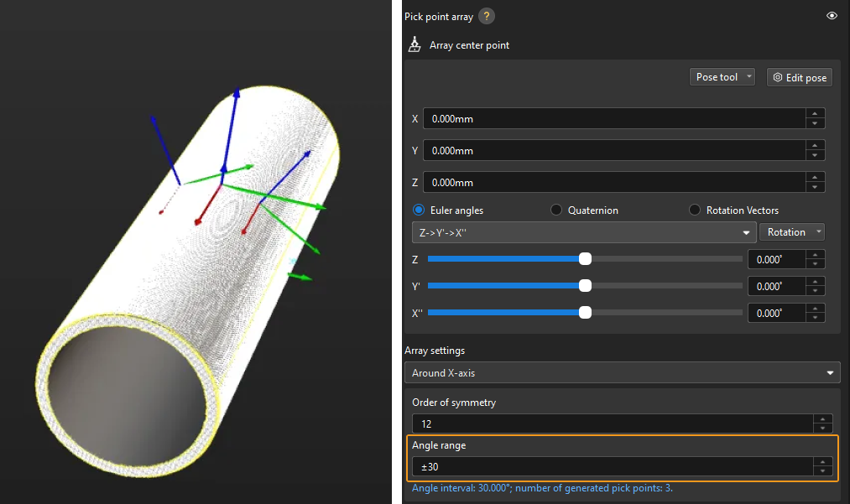Viewport: 850px width, 504px height.
Task: Decrease Angle range with down arrow
Action: tap(824, 471)
